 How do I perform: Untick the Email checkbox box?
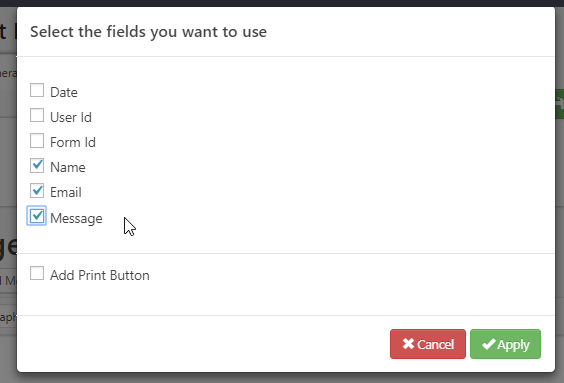tap(37, 191)
